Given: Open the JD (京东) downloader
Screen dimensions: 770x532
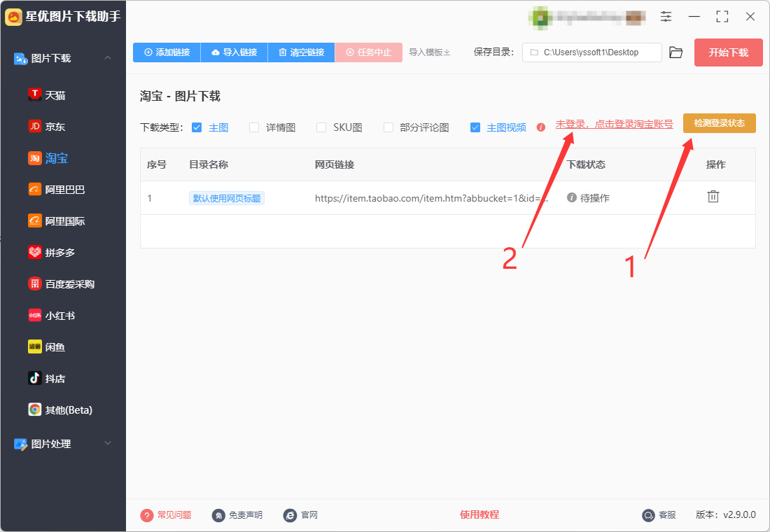Looking at the screenshot, I should point(47,126).
